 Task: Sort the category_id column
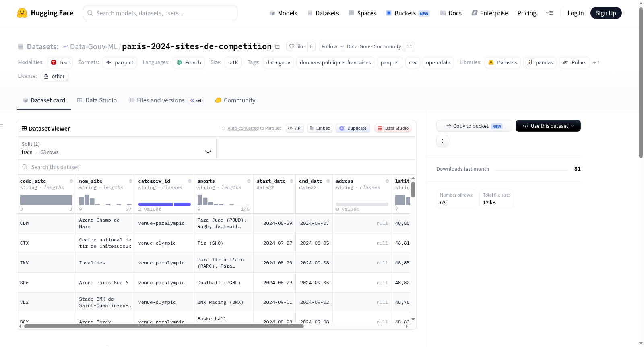[190, 181]
